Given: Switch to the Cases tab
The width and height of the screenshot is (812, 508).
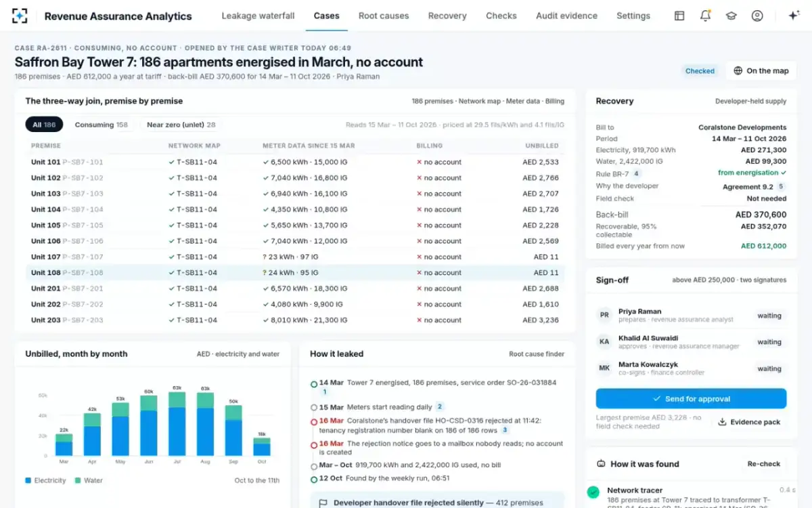Looking at the screenshot, I should pos(327,16).
